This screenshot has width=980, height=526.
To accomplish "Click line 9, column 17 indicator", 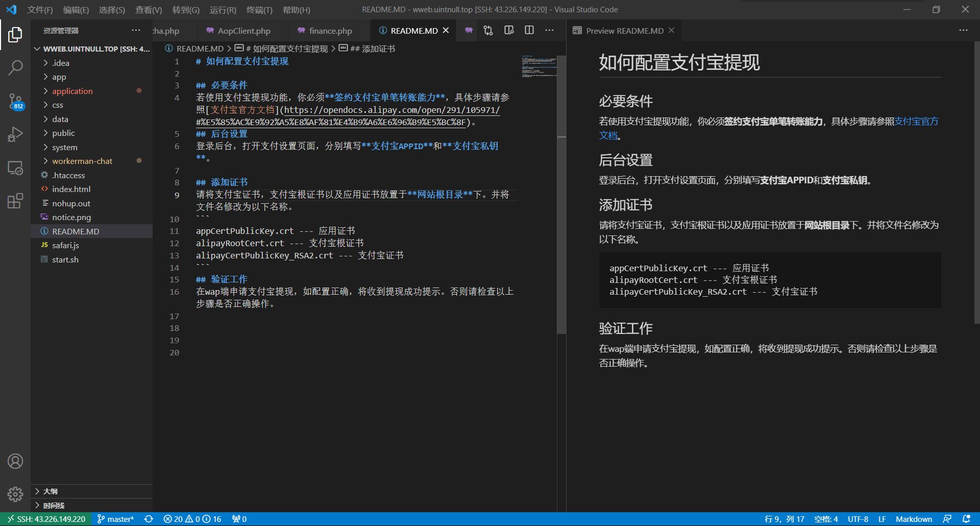I will 784,519.
